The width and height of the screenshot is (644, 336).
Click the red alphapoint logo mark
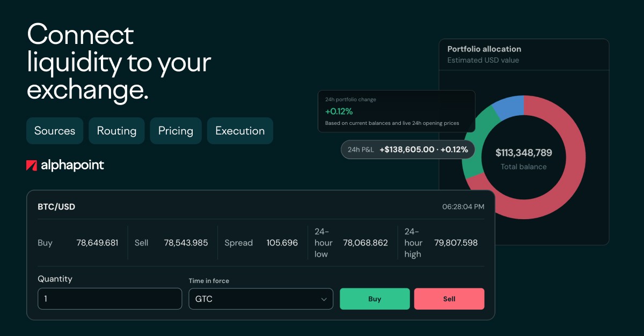pos(32,166)
